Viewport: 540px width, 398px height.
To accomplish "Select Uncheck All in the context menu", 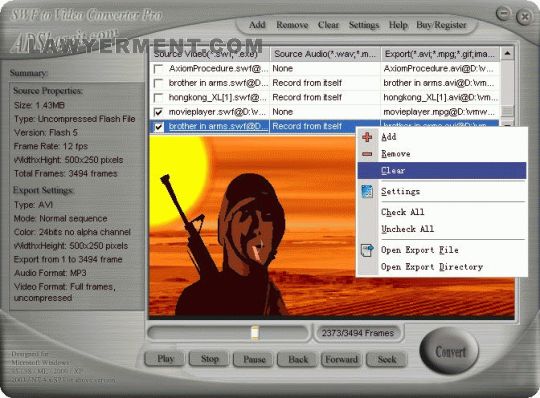I will point(442,229).
